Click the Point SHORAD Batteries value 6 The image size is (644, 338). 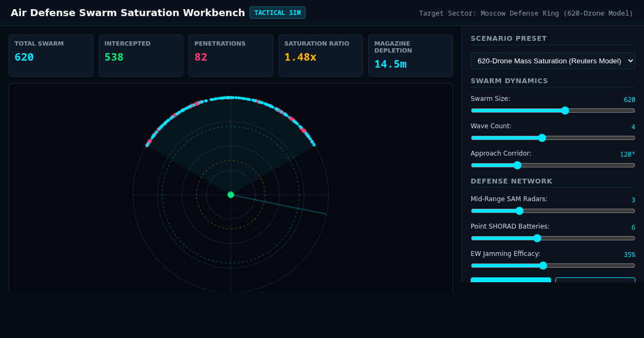click(633, 227)
